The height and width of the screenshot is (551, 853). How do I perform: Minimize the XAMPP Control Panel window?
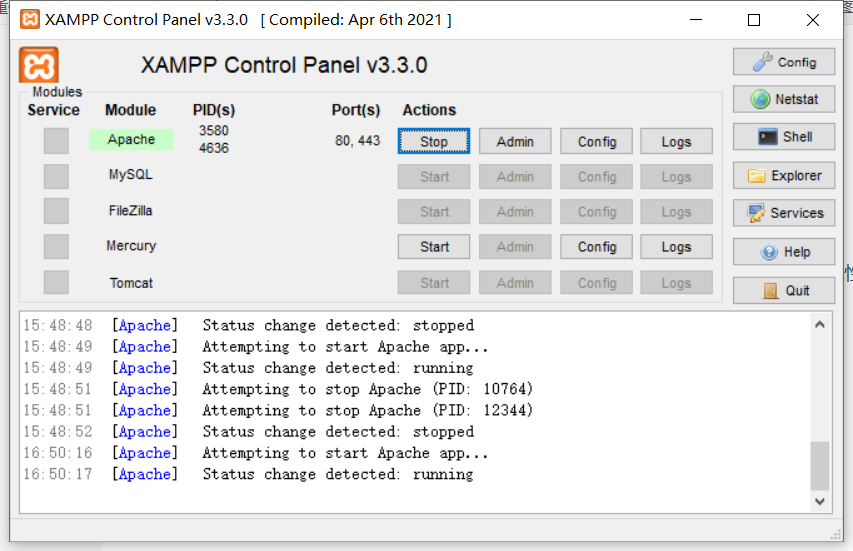coord(696,20)
